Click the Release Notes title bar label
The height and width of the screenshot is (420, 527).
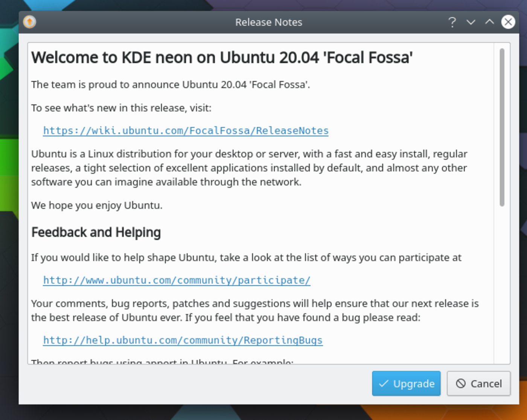coord(268,22)
